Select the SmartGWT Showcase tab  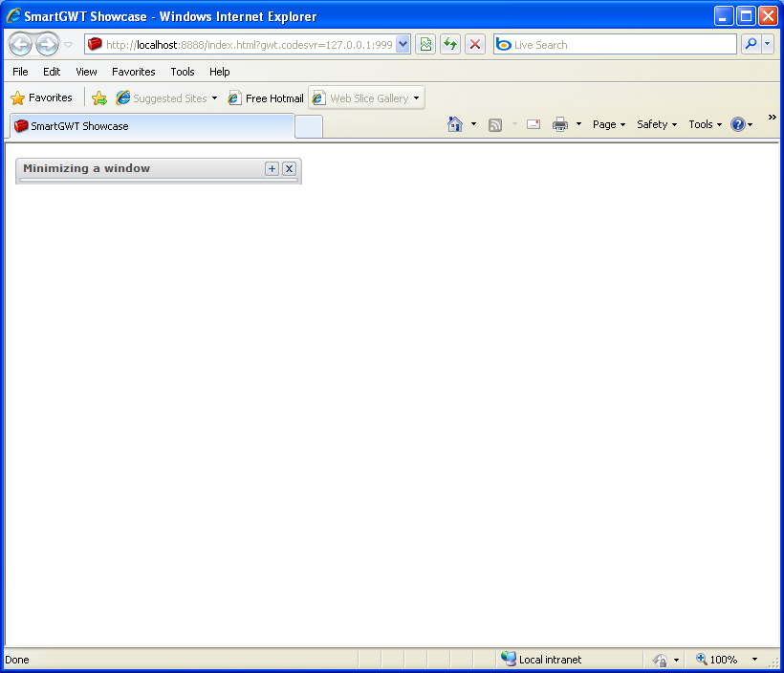[152, 126]
